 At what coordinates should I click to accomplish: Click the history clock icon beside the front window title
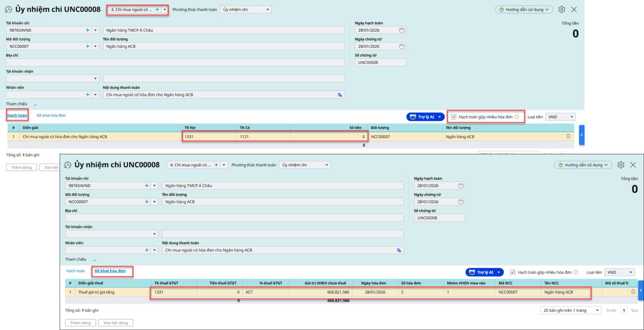click(68, 165)
